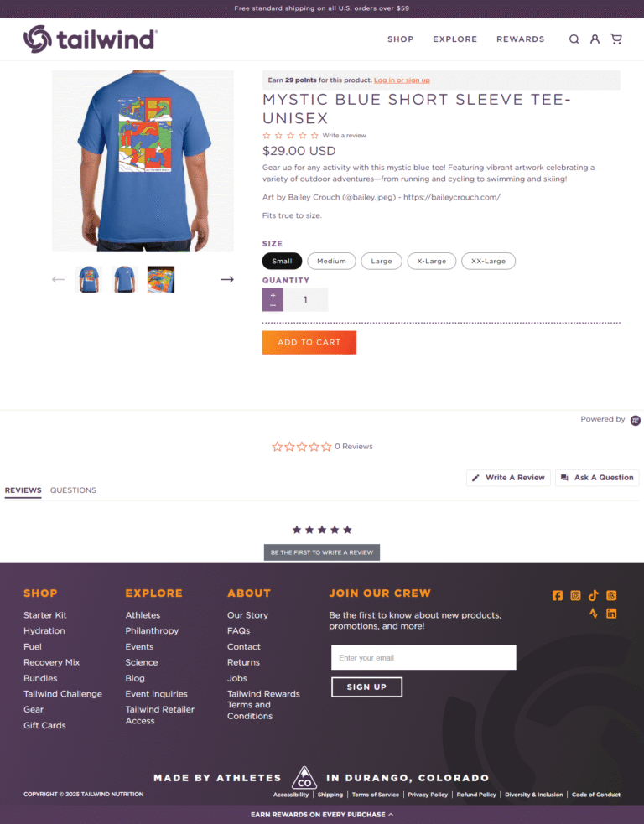Show next product image with right arrow
This screenshot has width=644, height=824.
click(227, 280)
